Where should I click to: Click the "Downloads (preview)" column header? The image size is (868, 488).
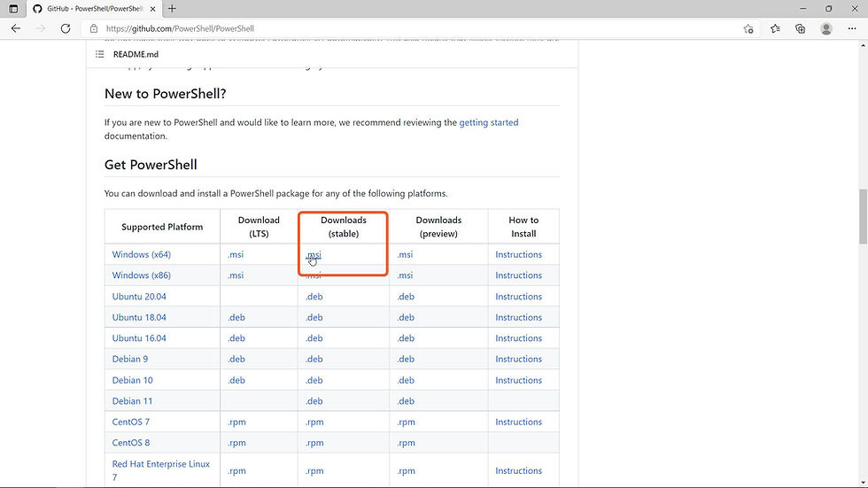438,227
